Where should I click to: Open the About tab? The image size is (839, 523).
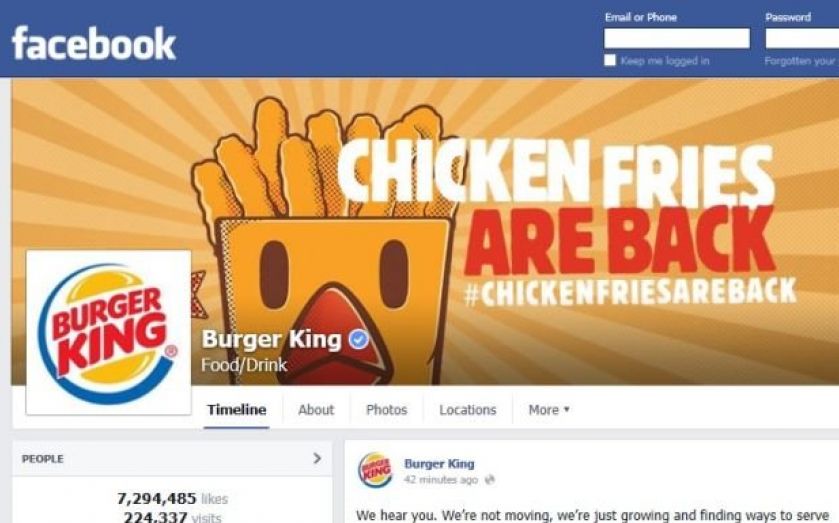point(316,410)
